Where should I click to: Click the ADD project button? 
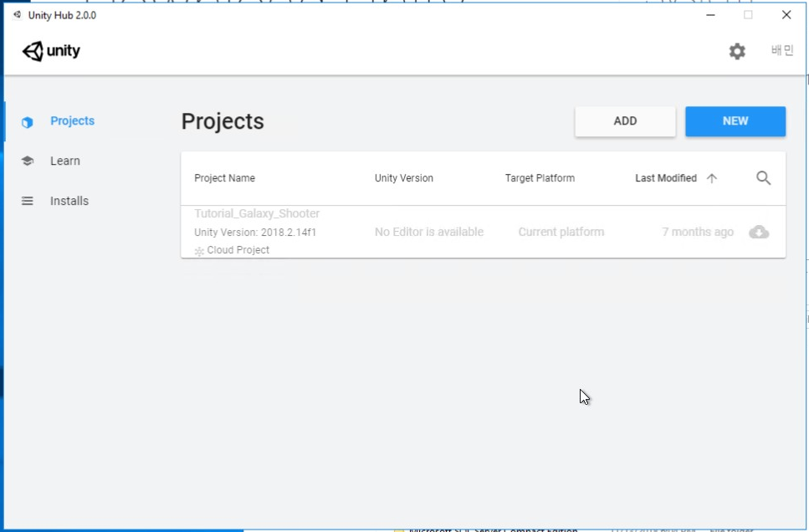click(625, 121)
